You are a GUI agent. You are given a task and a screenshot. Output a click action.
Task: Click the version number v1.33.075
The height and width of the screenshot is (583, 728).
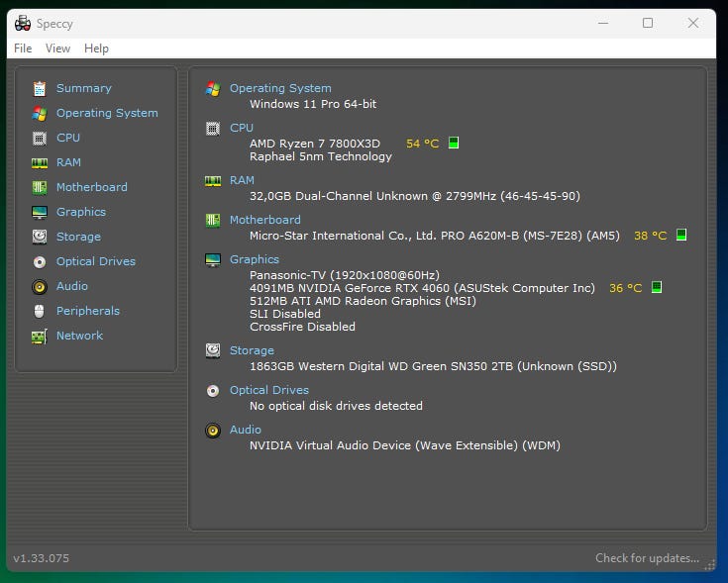(41, 558)
